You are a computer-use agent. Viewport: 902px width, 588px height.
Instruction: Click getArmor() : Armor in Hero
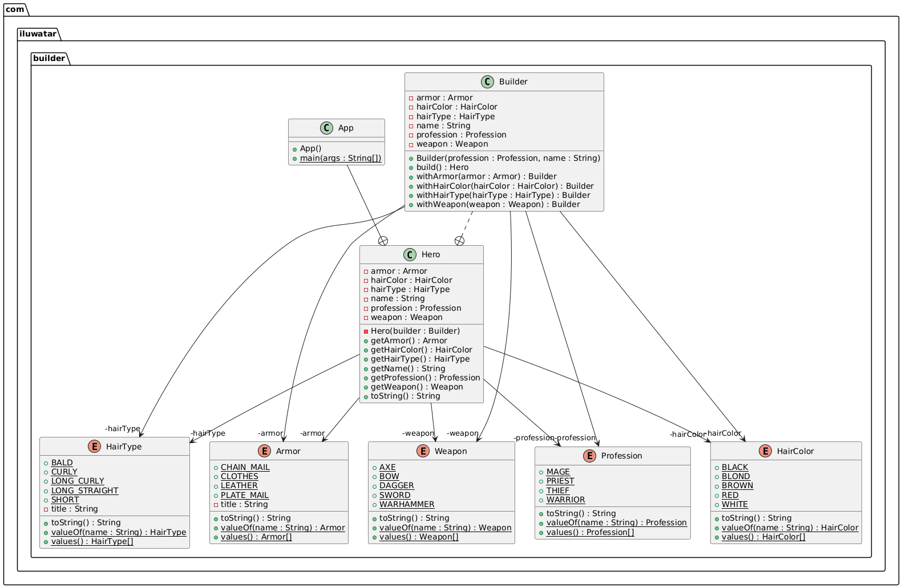409,340
